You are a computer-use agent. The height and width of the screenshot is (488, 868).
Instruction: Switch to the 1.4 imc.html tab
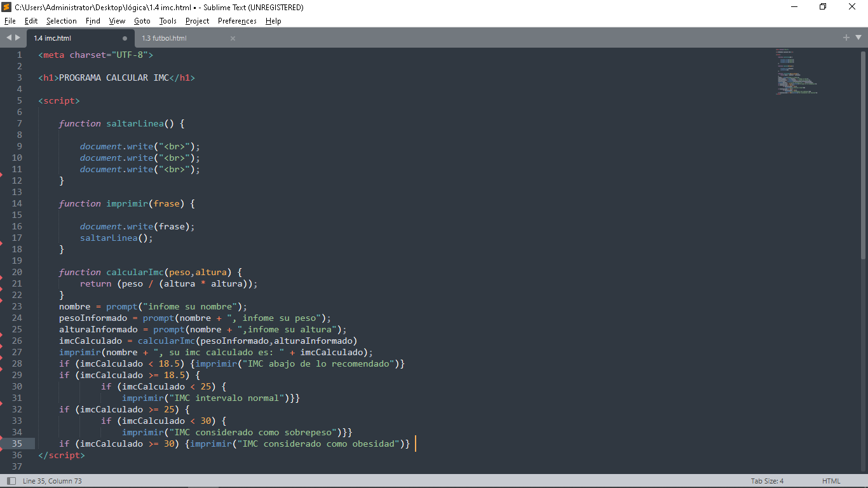pyautogui.click(x=80, y=38)
